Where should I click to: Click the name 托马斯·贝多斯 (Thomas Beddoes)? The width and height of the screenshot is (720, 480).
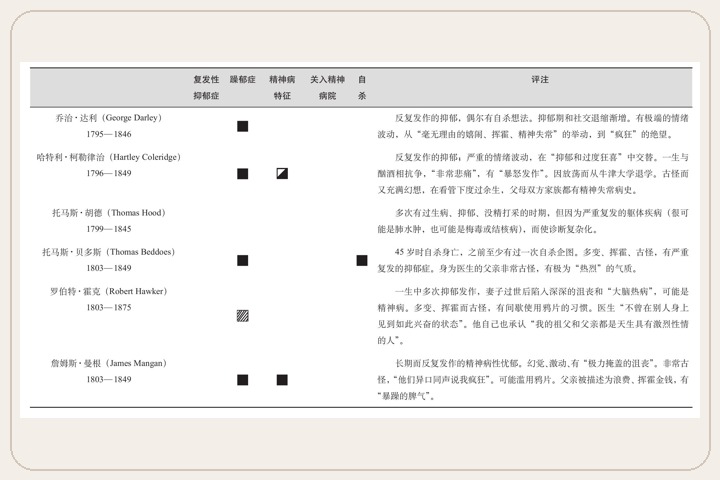pos(109,252)
